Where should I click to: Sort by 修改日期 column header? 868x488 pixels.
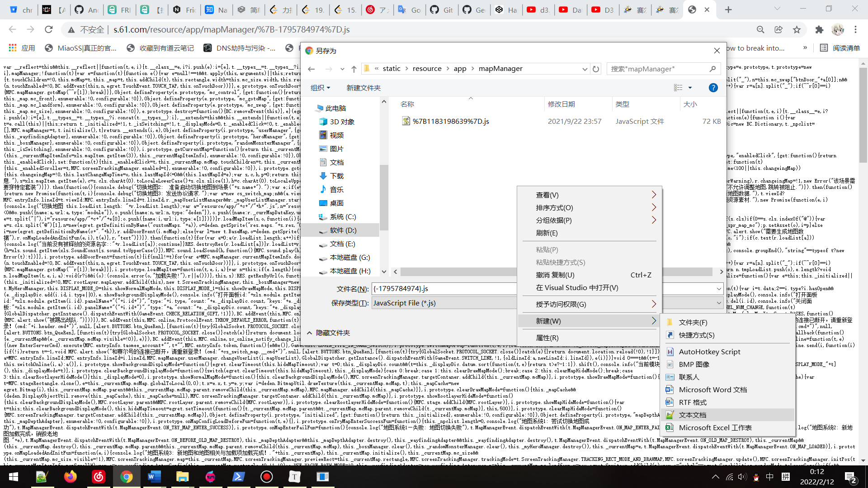point(561,104)
